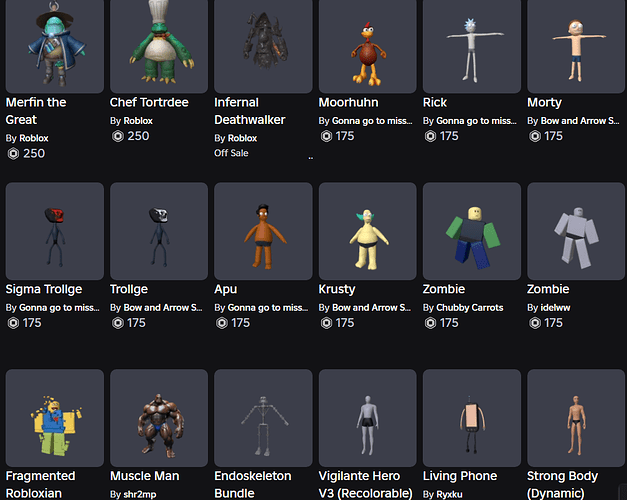Viewport: 627px width, 500px height.
Task: Click the Robux icon under Krusty
Action: [x=326, y=323]
